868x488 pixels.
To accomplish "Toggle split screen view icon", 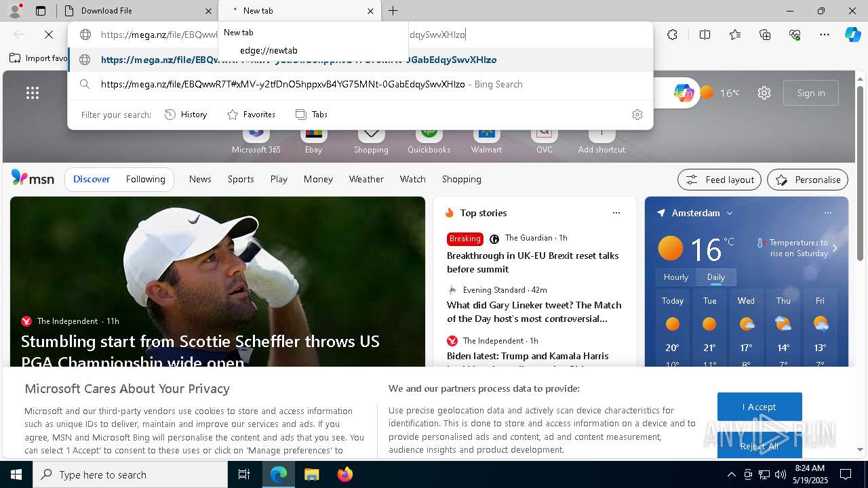I will pyautogui.click(x=705, y=35).
